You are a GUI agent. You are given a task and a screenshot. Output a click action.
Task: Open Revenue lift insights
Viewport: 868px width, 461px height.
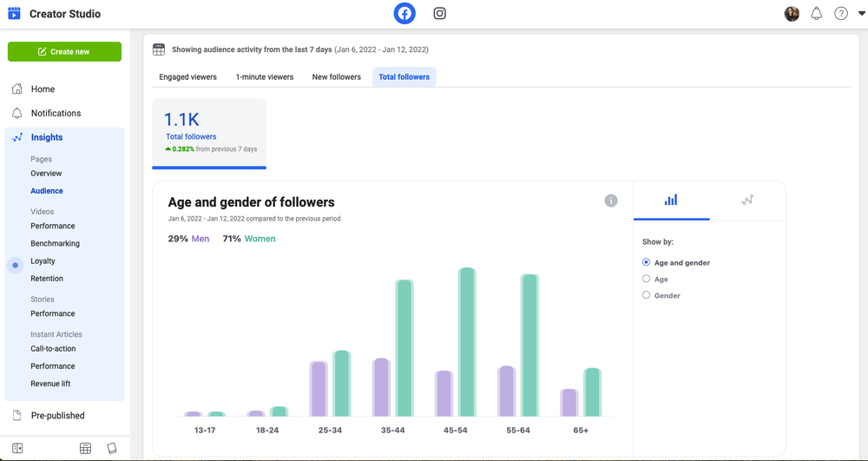[50, 384]
